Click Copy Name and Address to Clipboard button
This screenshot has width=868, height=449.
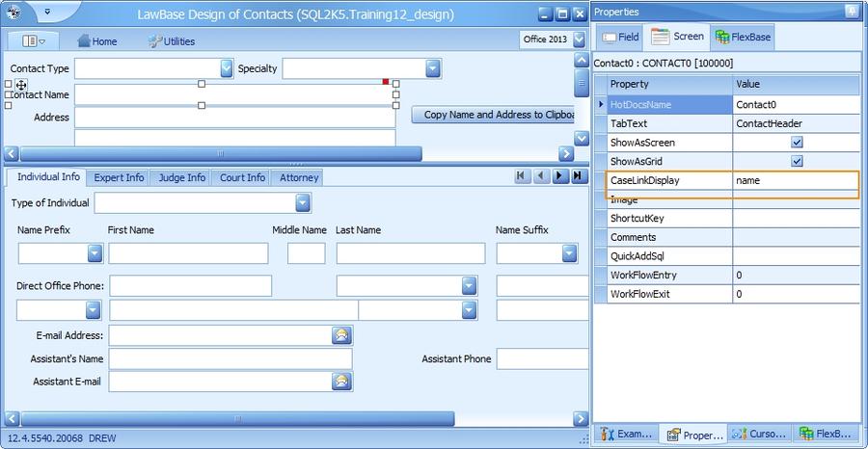[493, 115]
